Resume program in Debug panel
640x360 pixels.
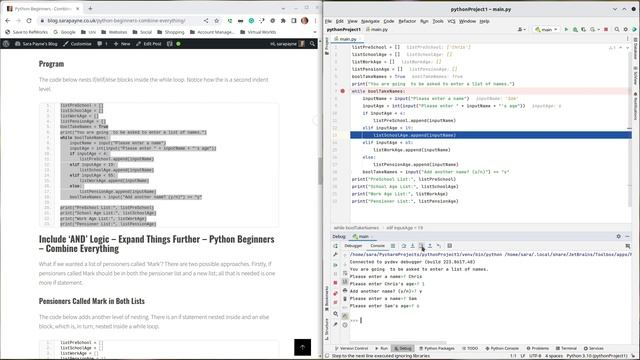click(x=336, y=265)
